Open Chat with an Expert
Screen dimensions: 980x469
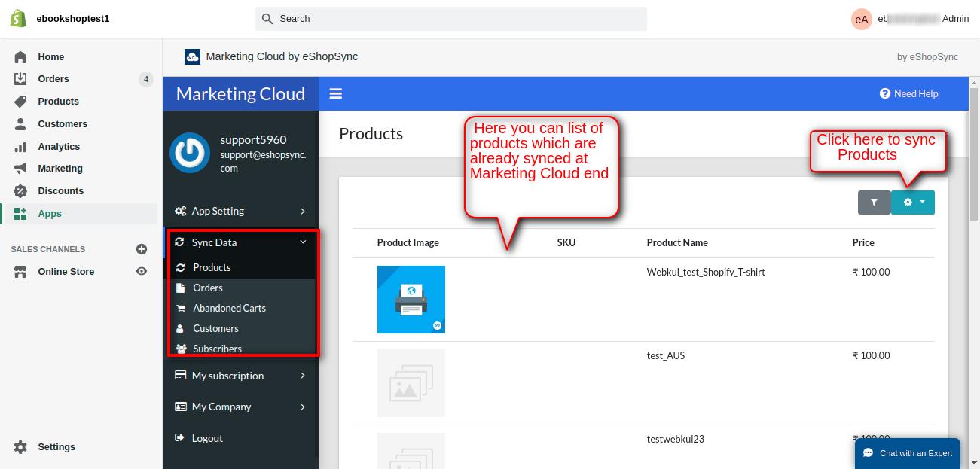[908, 453]
